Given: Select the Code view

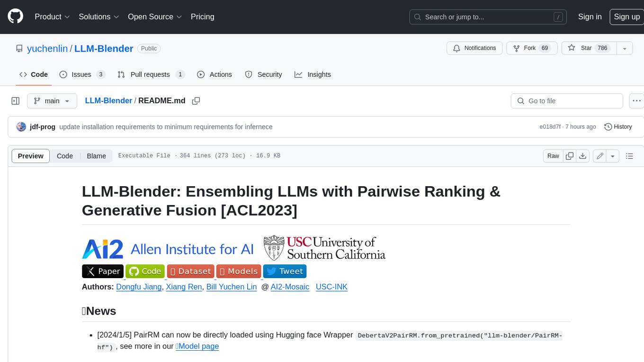Looking at the screenshot, I should point(65,156).
